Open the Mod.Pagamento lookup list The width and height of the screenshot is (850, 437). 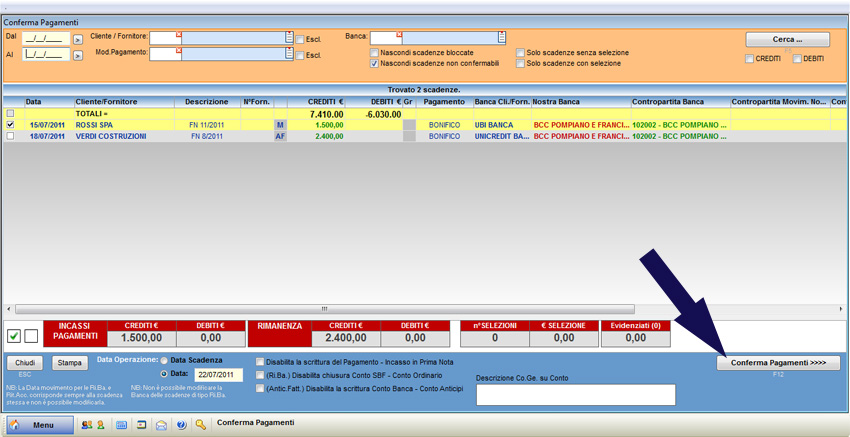tap(289, 54)
